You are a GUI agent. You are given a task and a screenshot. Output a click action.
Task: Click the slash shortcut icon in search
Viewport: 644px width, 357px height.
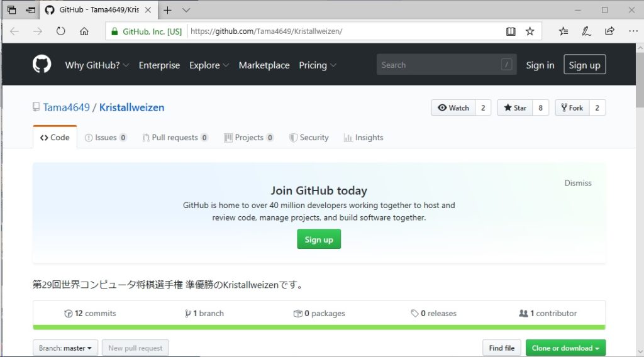coord(506,65)
